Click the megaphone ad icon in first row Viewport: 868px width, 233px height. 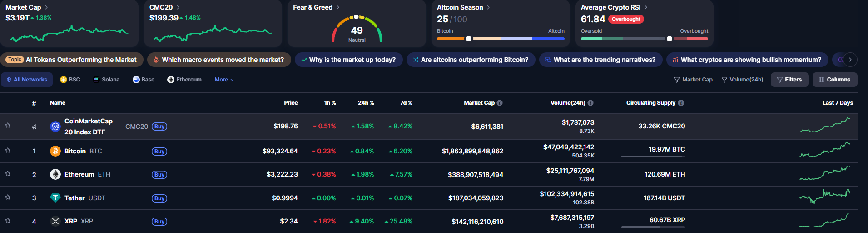34,127
